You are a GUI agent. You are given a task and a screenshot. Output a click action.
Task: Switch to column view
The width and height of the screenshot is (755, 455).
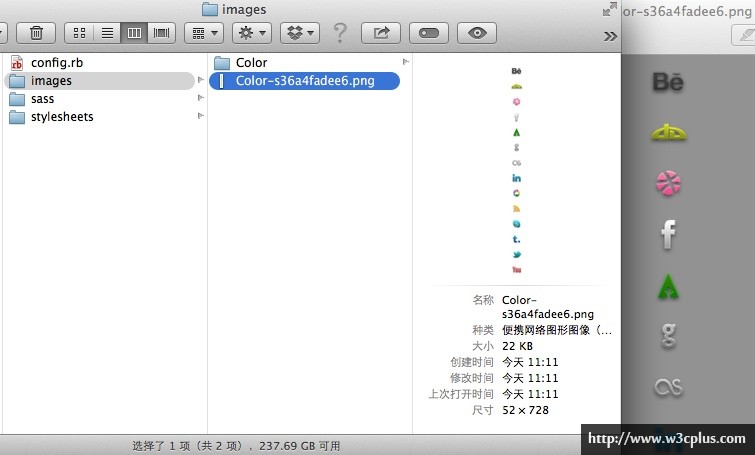(134, 33)
